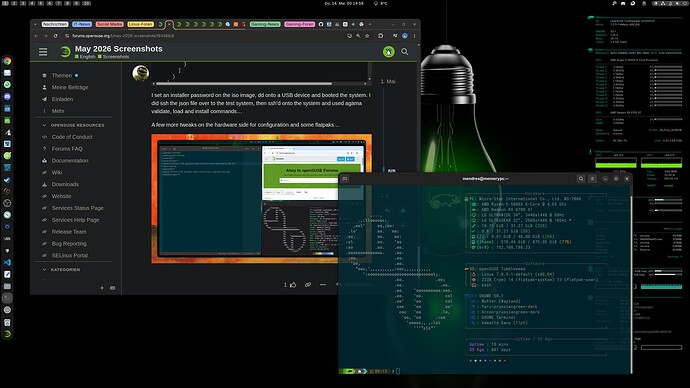Open the browser tab search dropdown arrow
Image resolution: width=690 pixels, height=388 pixels.
(x=35, y=24)
